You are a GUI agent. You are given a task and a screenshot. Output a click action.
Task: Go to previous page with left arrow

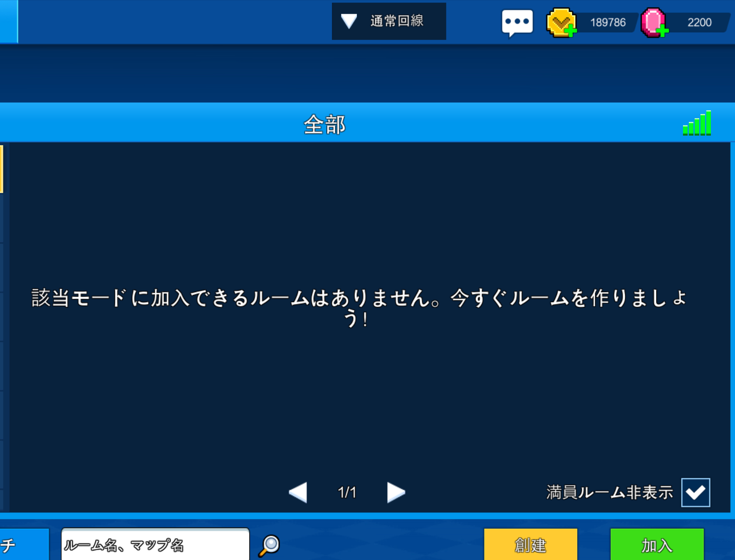298,493
